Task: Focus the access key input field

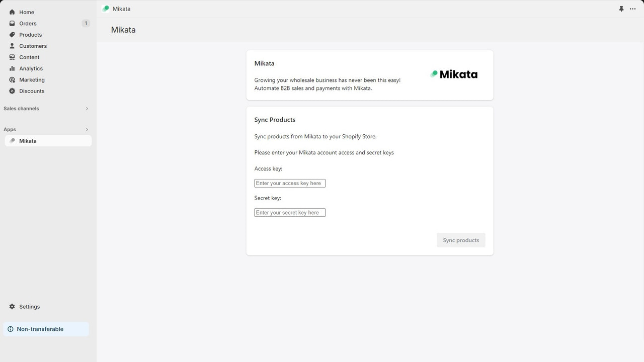Action: tap(290, 184)
